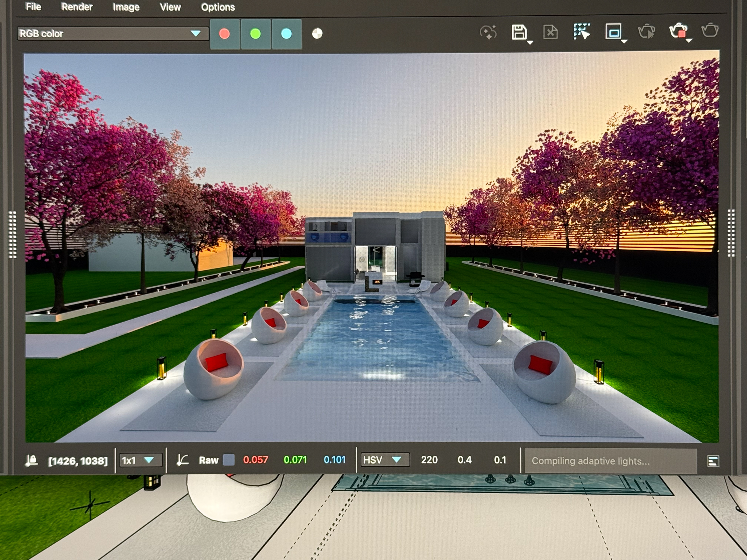Stop rendering with the red-square teapot

[678, 31]
